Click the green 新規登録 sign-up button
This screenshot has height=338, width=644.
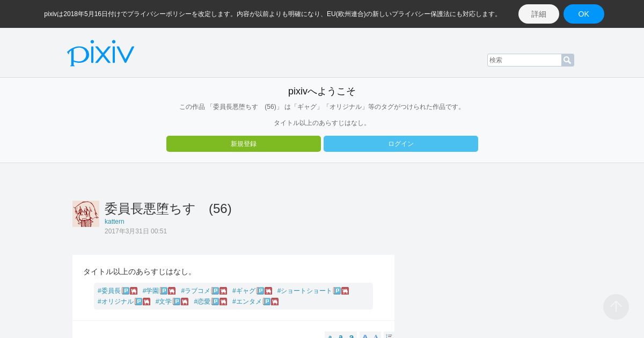coord(244,144)
